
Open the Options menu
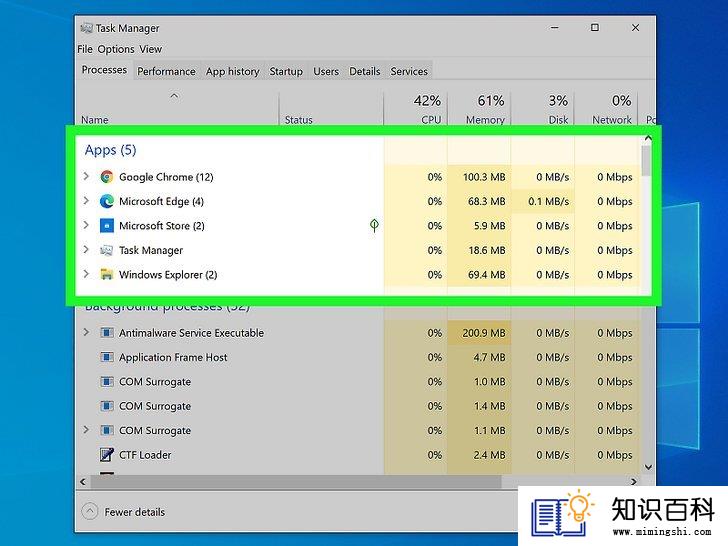point(116,49)
